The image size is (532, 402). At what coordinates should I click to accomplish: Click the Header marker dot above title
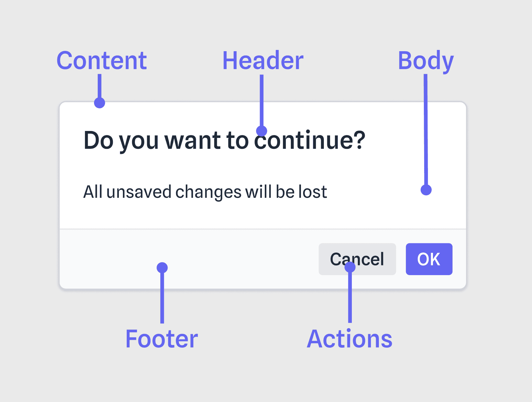point(262,131)
